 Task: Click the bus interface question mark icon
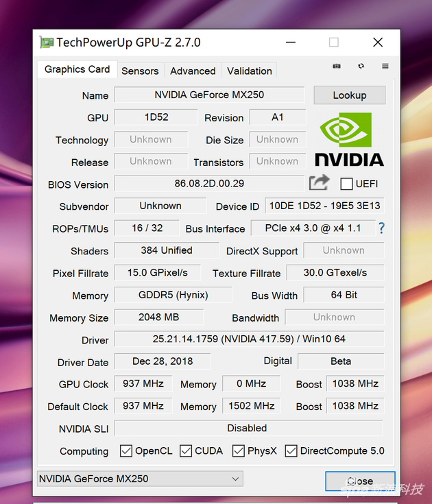(x=381, y=228)
